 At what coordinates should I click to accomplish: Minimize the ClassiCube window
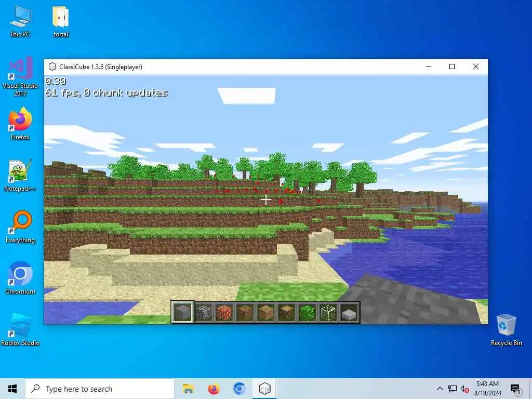pos(429,67)
